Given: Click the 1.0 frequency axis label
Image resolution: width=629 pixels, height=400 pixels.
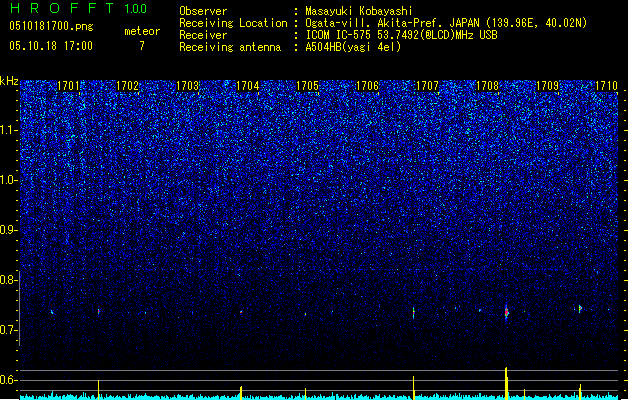Looking at the screenshot, I should coord(9,180).
